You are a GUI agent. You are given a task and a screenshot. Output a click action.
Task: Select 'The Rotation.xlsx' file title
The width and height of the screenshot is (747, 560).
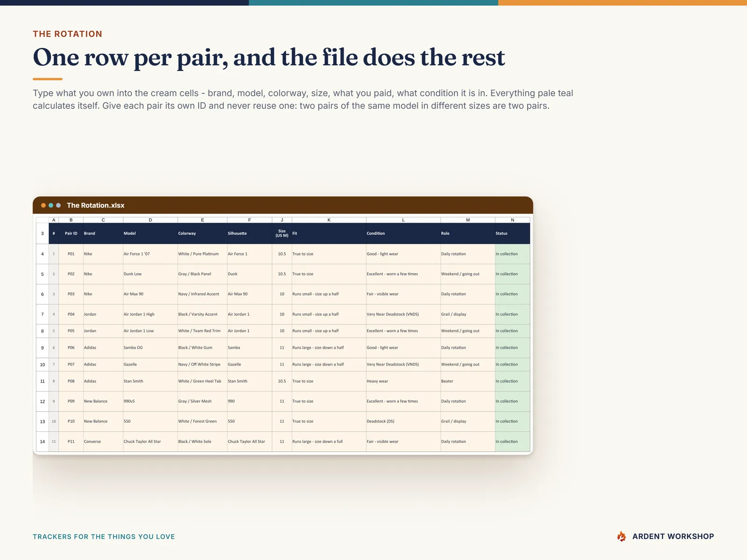(96, 205)
